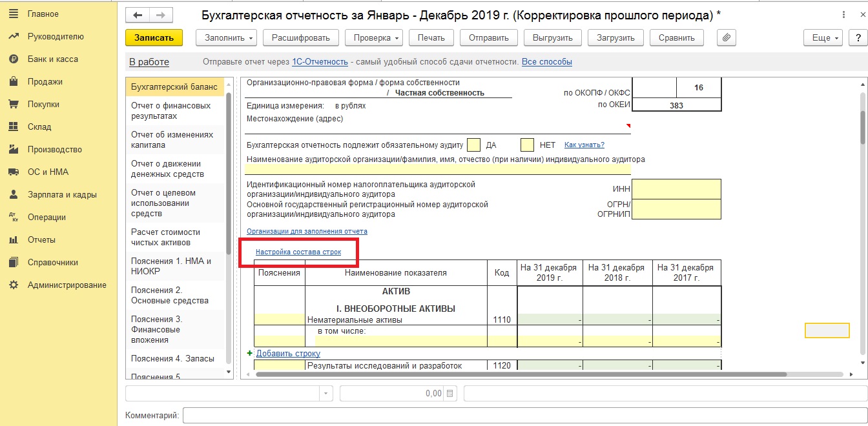This screenshot has height=426, width=868.
Task: Select Пояснения 1. НМА и НИОКР
Action: pyautogui.click(x=174, y=266)
